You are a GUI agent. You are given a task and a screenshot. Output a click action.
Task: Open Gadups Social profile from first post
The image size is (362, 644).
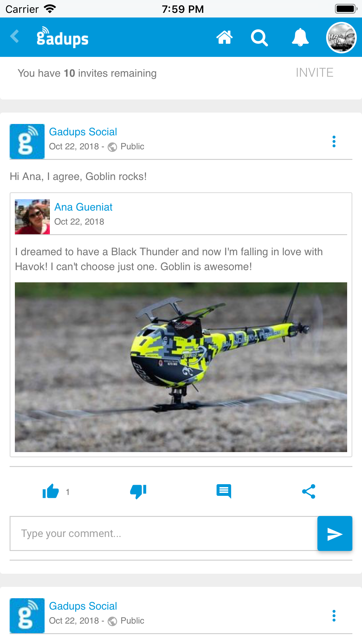point(83,132)
